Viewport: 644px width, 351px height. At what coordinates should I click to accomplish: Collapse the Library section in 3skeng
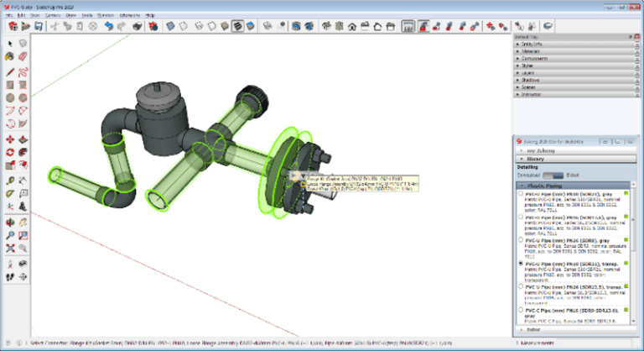click(x=576, y=159)
